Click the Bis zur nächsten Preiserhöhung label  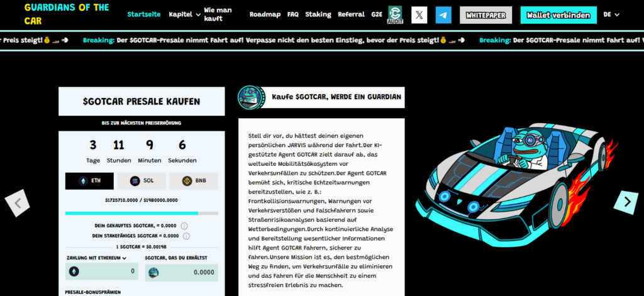point(142,123)
